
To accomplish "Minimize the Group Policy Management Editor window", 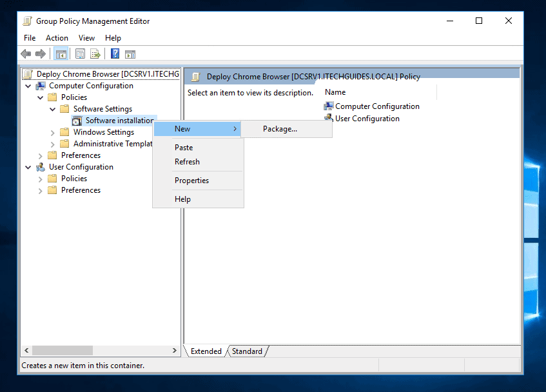I will click(x=450, y=21).
